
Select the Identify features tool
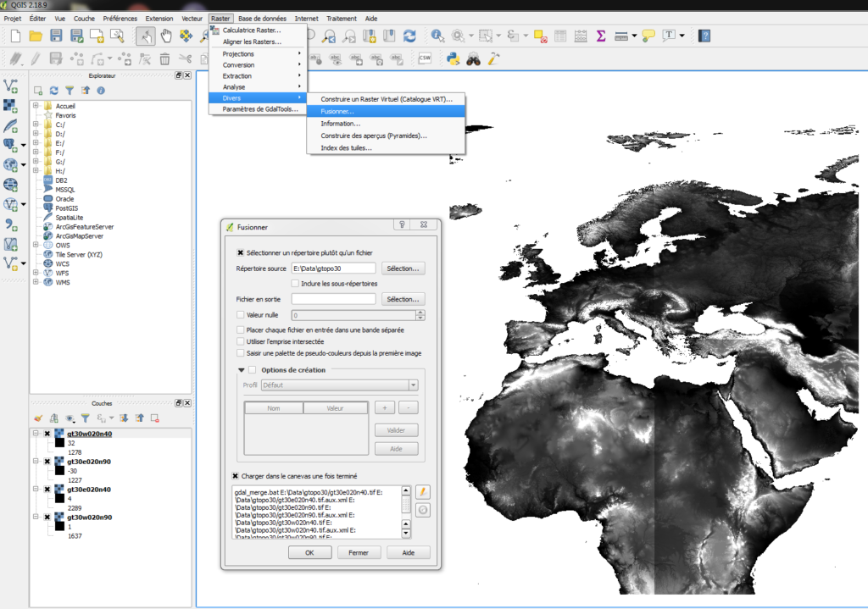tap(437, 36)
